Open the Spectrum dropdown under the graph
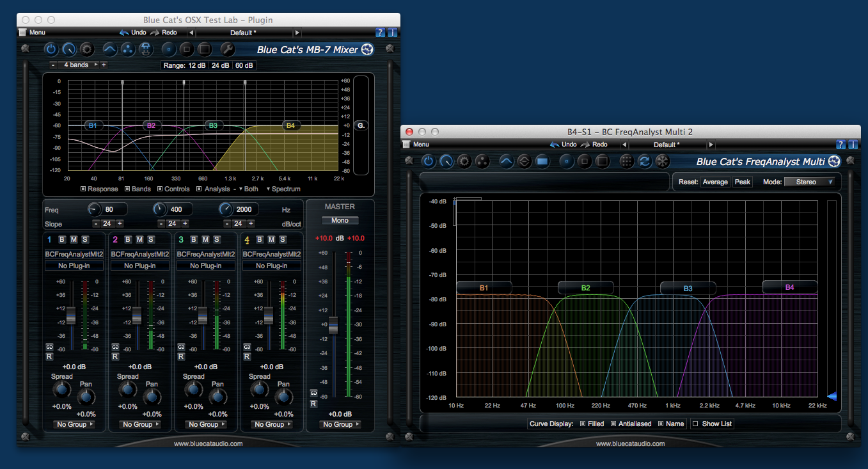 (x=283, y=189)
